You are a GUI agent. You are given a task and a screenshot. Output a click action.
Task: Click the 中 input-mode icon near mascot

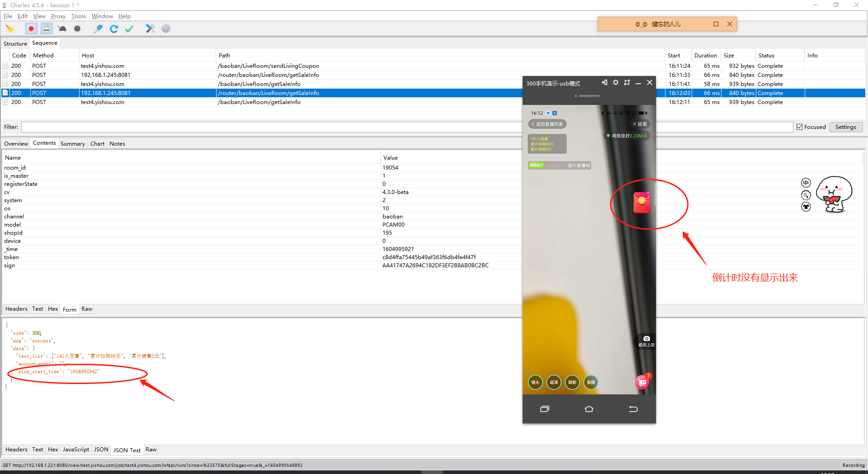point(806,183)
